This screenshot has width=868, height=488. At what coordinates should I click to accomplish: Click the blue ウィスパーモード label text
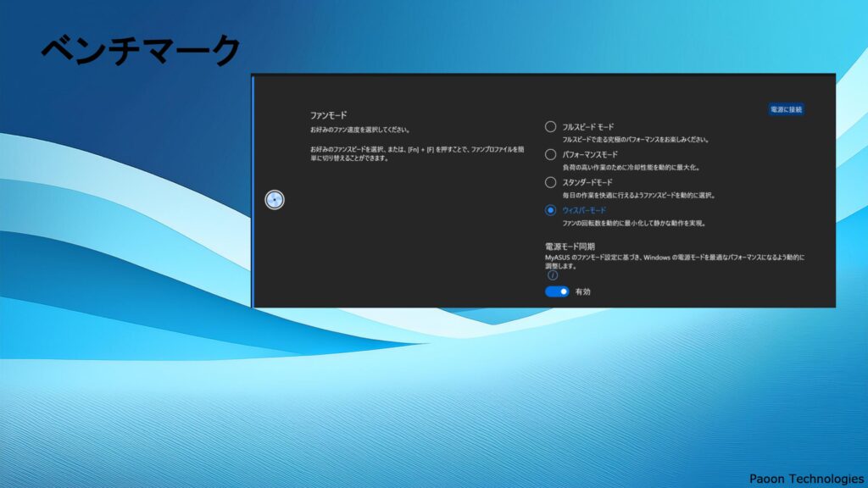pos(585,210)
